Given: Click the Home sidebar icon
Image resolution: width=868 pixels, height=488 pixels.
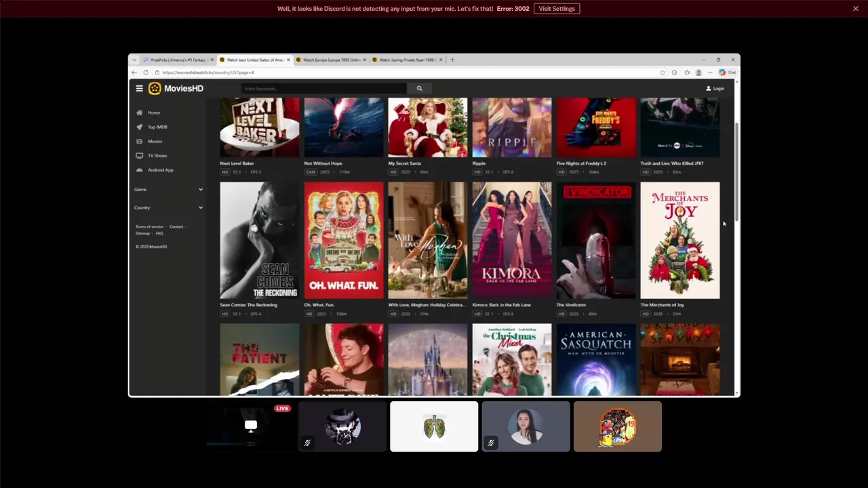Looking at the screenshot, I should pos(139,113).
